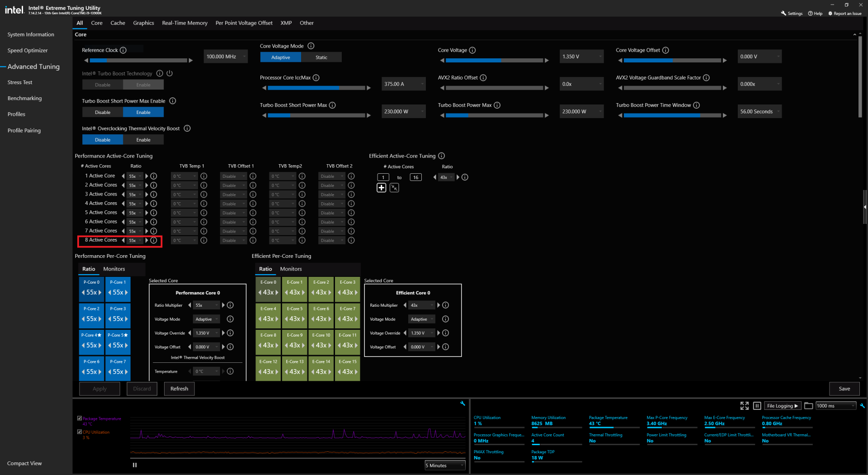Switch Core Voltage Mode to Static
Screen dimensions: 868x475
pyautogui.click(x=321, y=57)
